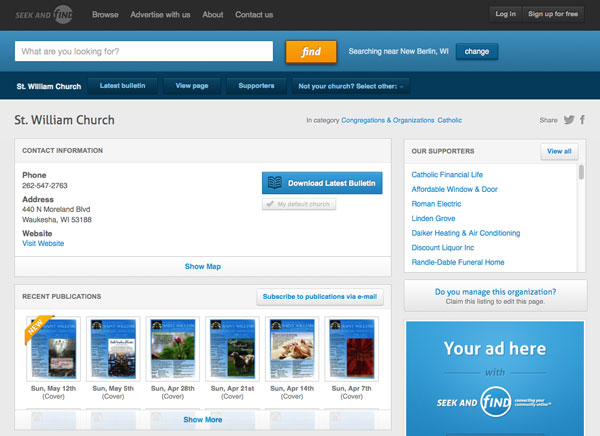Open Browse in top navigation
600x436 pixels.
point(105,15)
